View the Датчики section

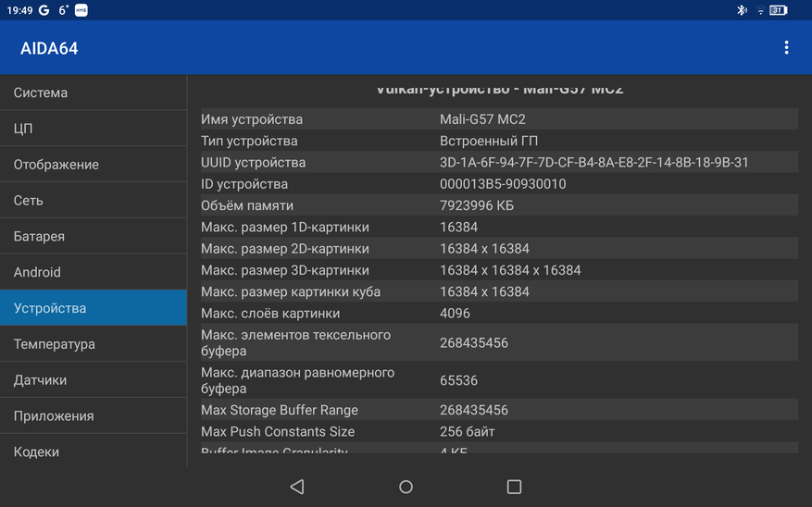pos(93,380)
